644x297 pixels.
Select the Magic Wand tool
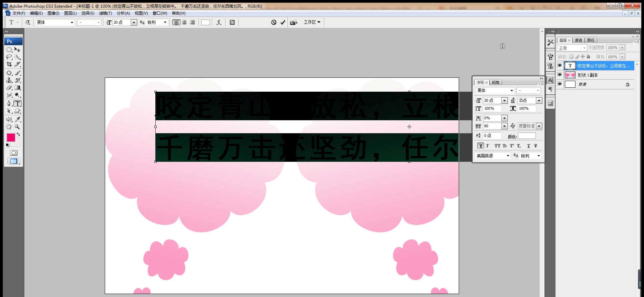(17, 57)
